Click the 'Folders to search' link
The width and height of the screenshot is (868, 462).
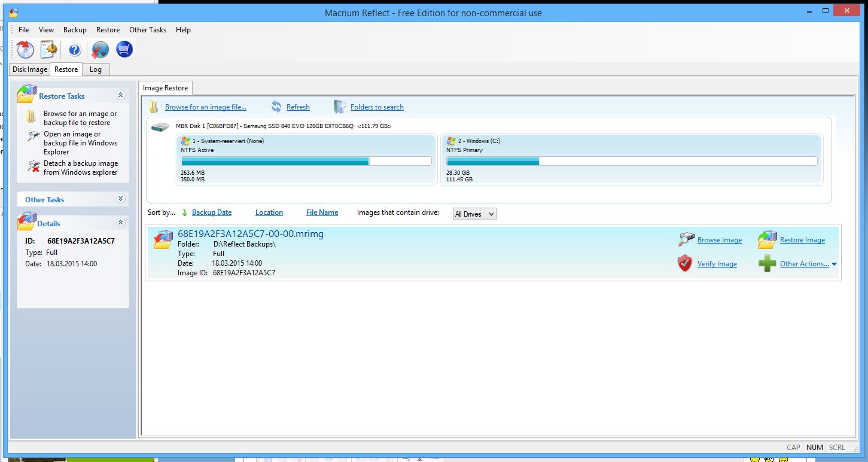click(377, 107)
